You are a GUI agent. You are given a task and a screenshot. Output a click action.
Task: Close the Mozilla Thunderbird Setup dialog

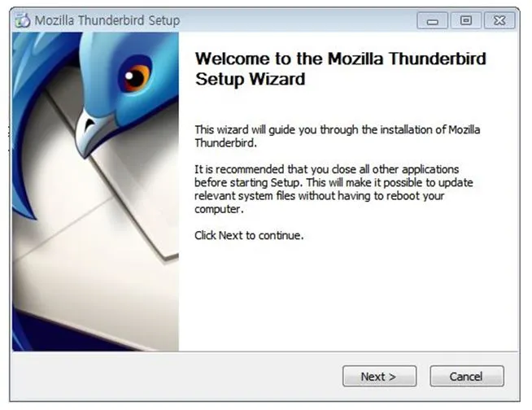[499, 20]
